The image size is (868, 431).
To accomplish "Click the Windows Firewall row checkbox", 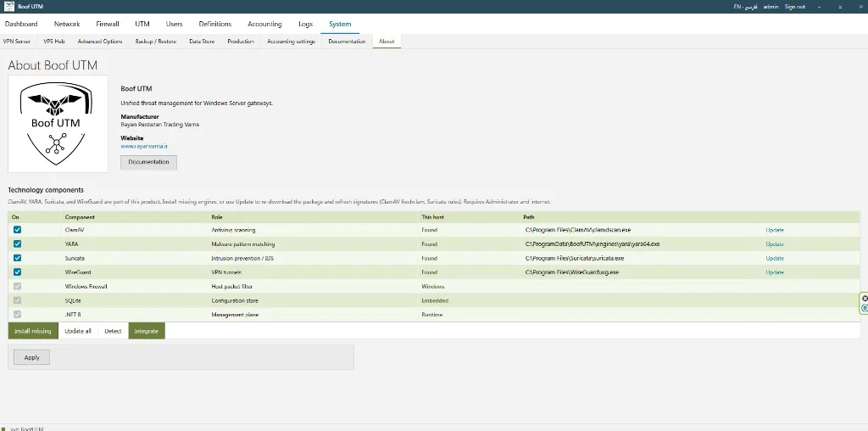I will pyautogui.click(x=17, y=287).
